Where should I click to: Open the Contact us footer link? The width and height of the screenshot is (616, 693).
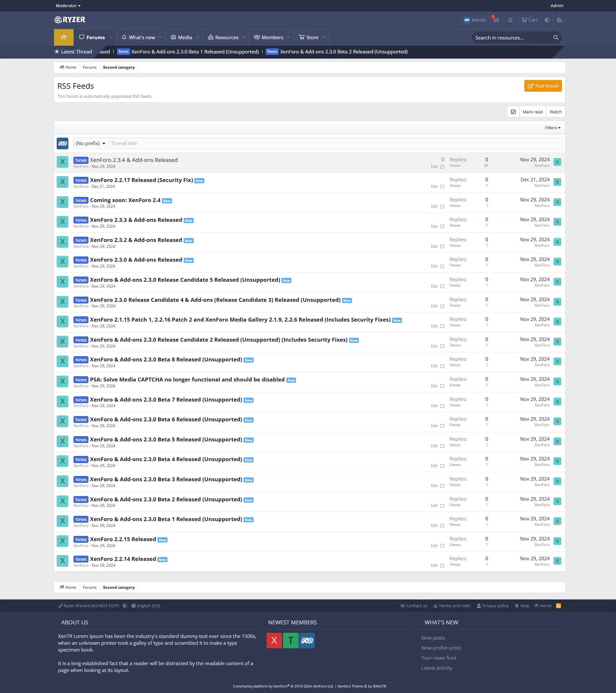click(414, 606)
